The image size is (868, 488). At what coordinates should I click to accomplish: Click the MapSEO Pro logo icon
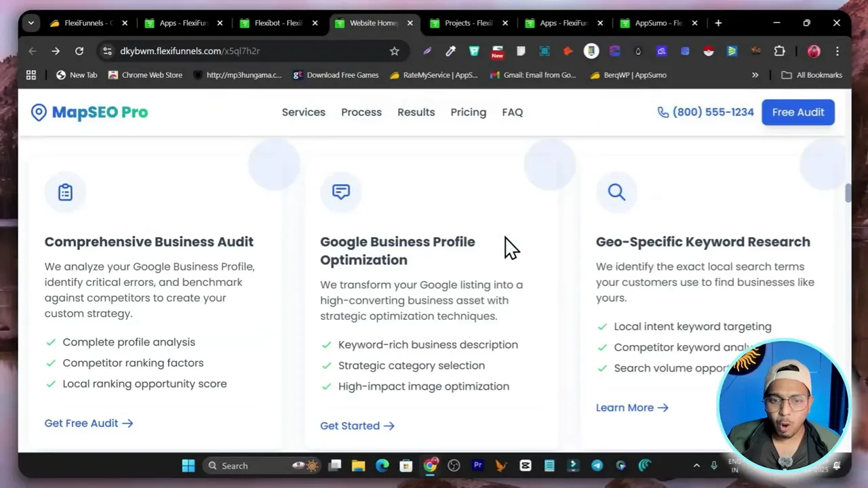pos(39,112)
